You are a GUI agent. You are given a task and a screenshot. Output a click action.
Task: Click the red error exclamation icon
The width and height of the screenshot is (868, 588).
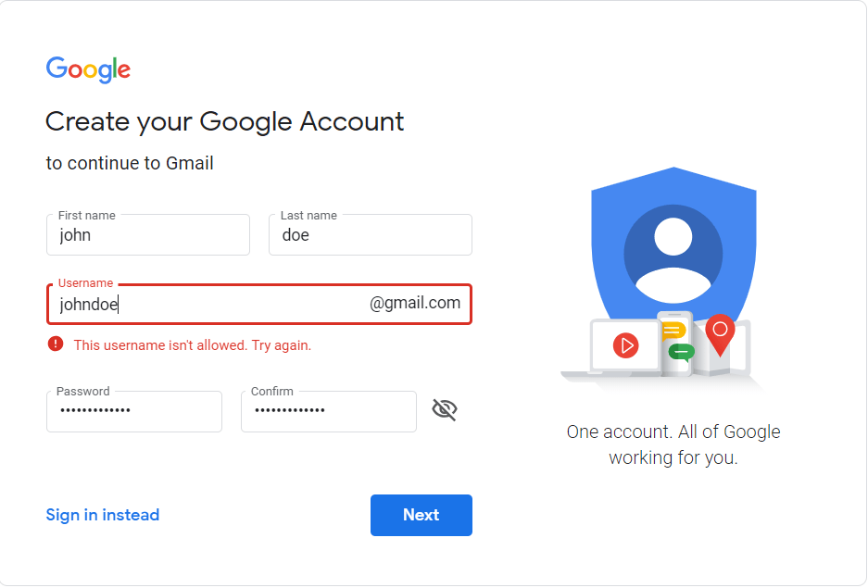[x=56, y=344]
